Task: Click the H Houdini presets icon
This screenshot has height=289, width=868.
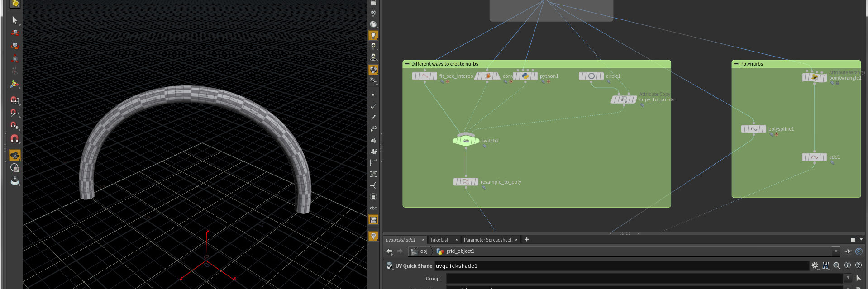Action: (x=826, y=265)
